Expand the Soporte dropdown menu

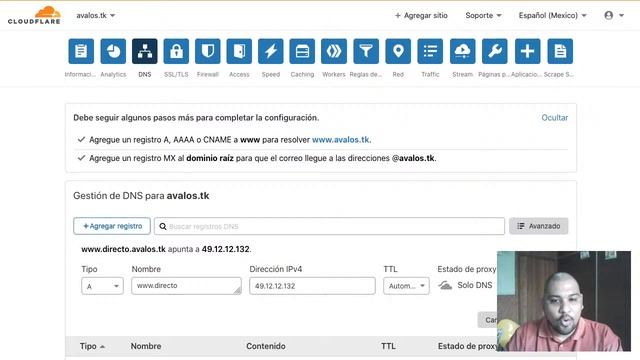coord(483,16)
